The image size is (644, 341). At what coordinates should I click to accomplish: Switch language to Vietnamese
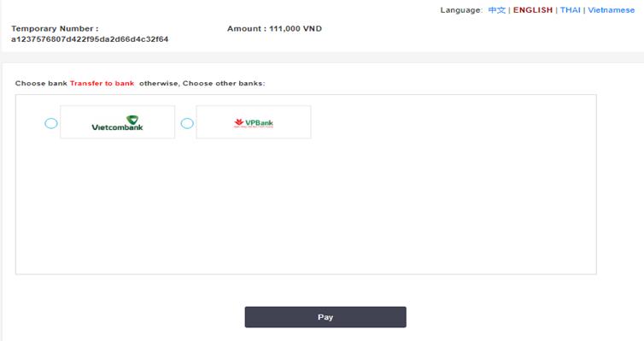tap(612, 10)
